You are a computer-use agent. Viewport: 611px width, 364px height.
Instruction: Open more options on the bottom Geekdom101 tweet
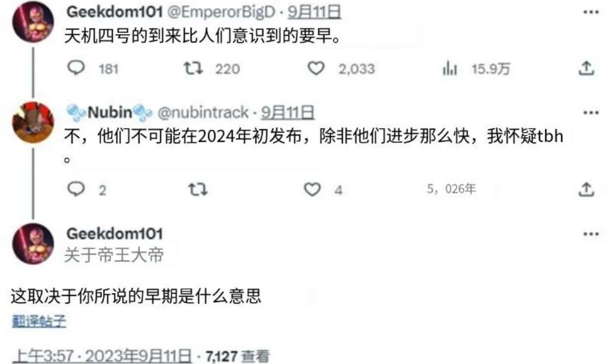(591, 234)
